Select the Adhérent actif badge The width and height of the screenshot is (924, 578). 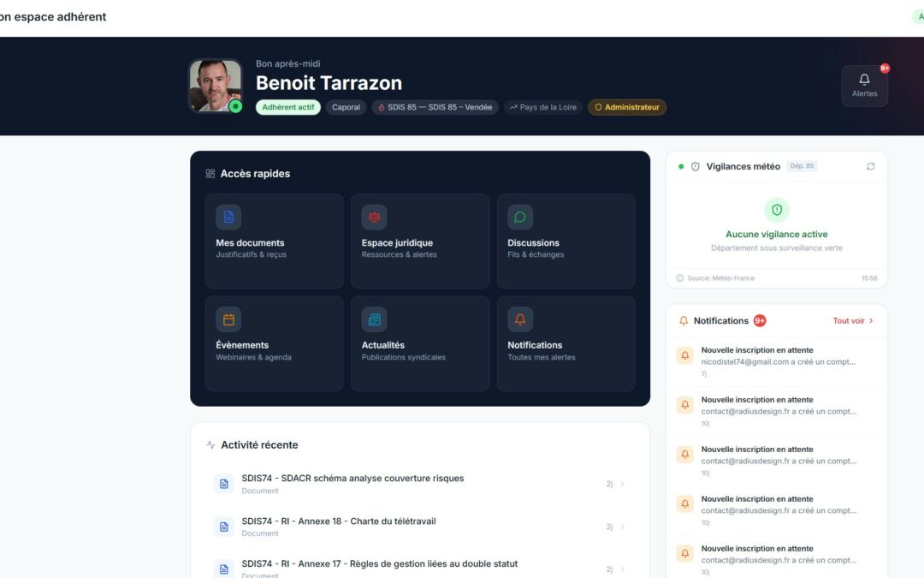(x=287, y=108)
